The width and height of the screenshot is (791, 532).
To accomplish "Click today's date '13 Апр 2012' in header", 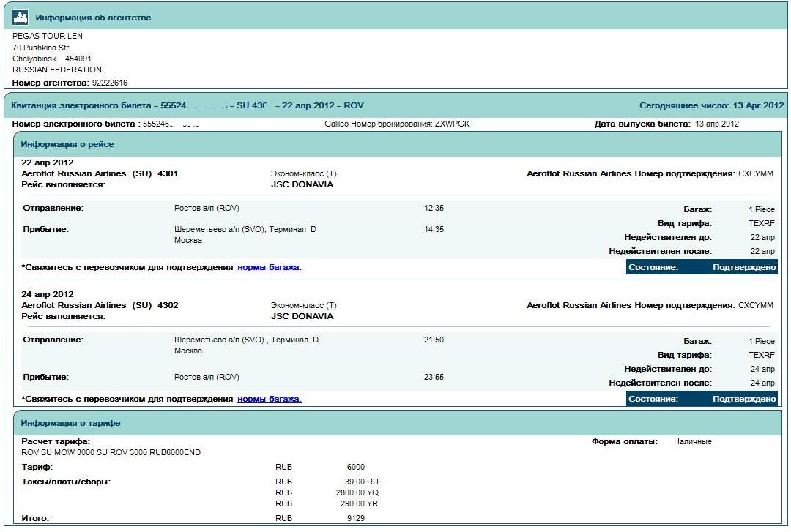I will tap(758, 105).
